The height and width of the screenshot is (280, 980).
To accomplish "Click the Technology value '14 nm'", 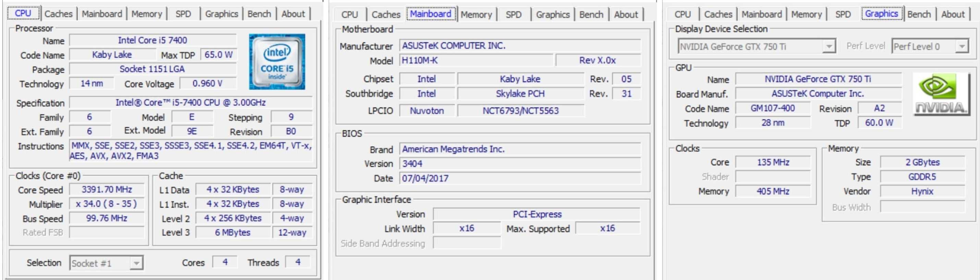I will click(92, 83).
